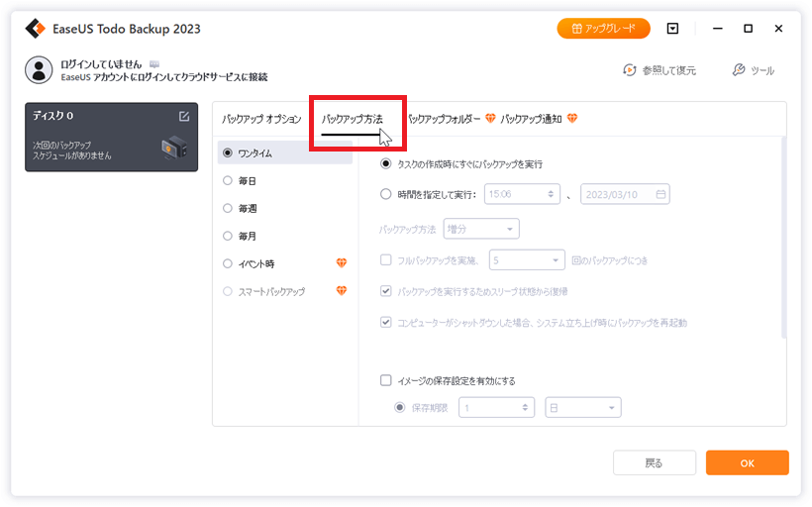This screenshot has width=812, height=507.
Task: Click the calendar icon in date field
Action: (x=660, y=194)
